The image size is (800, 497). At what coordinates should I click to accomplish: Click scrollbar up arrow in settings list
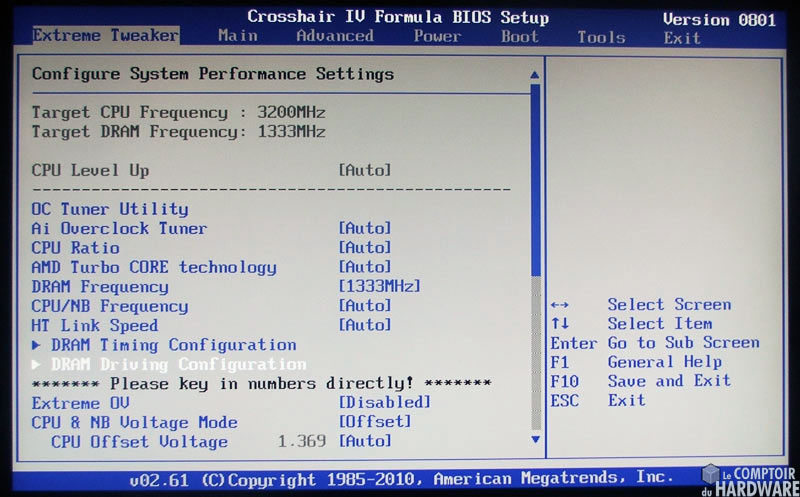[x=535, y=75]
